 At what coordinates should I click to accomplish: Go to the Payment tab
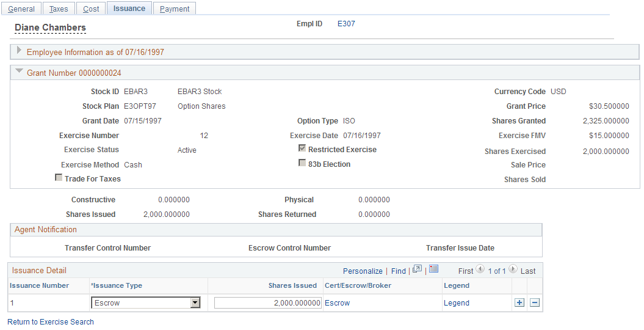point(175,9)
